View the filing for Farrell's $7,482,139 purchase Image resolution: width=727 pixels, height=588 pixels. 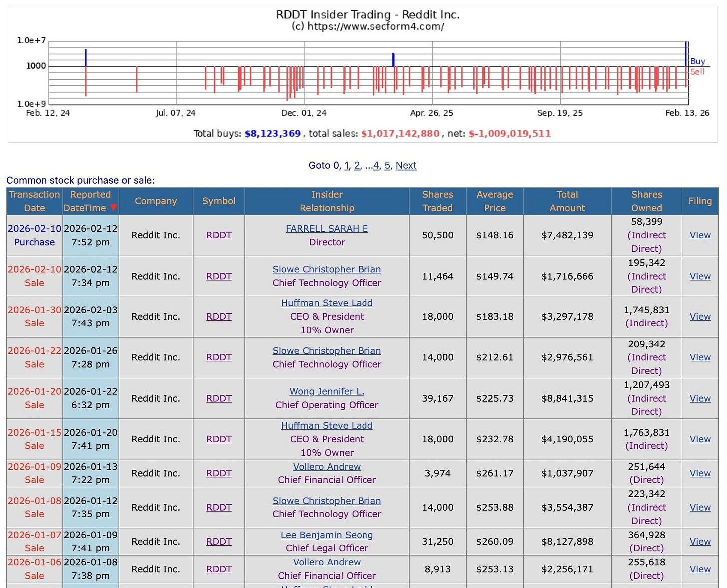700,235
